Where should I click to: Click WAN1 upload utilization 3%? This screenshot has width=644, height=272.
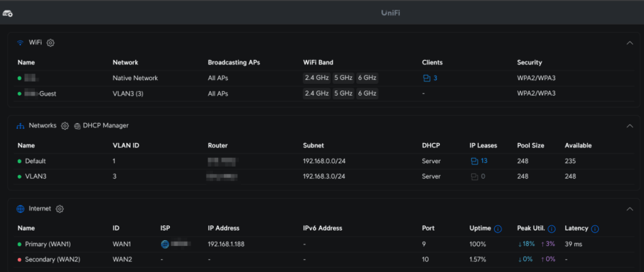pos(548,244)
